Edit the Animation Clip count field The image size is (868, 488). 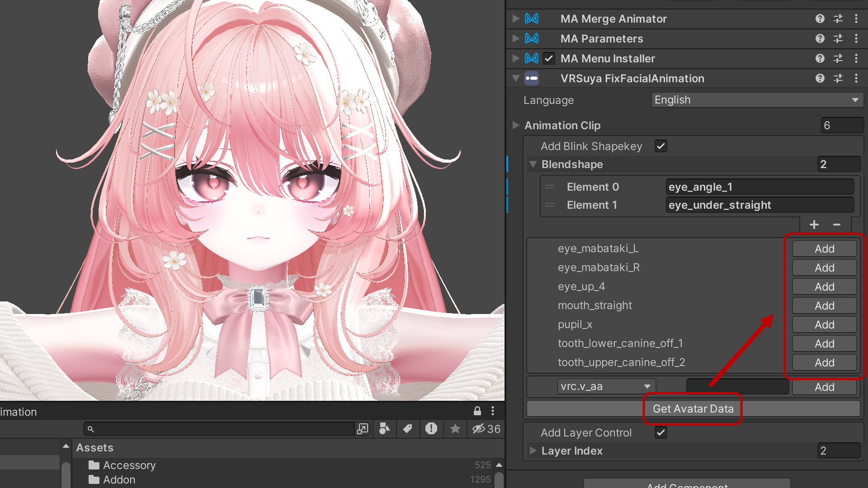[842, 125]
